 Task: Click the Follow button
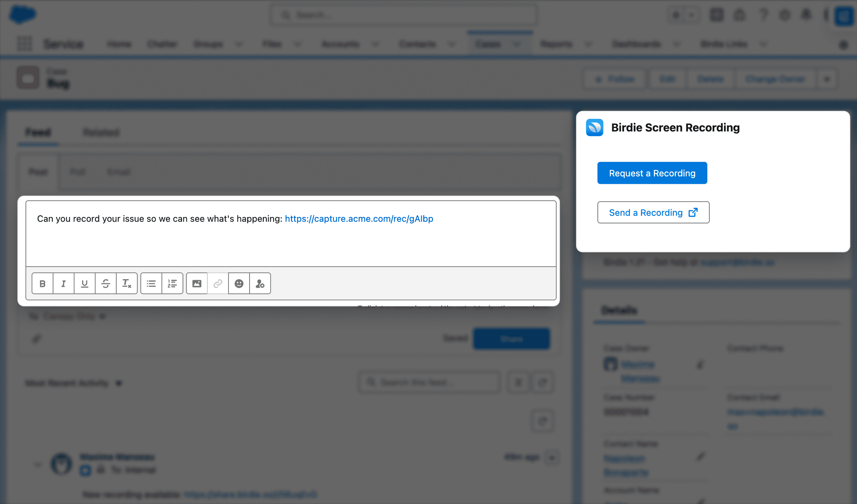coord(615,79)
